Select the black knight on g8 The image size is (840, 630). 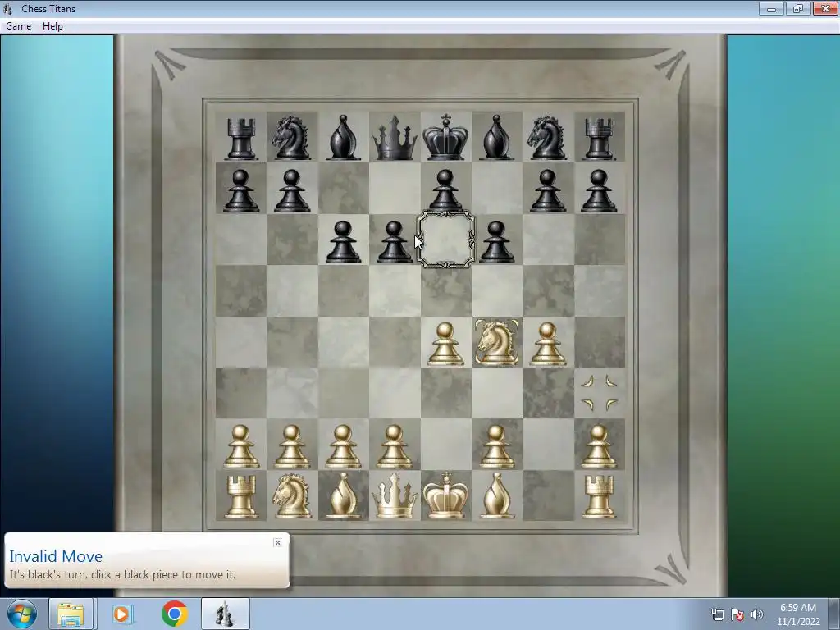pyautogui.click(x=547, y=138)
